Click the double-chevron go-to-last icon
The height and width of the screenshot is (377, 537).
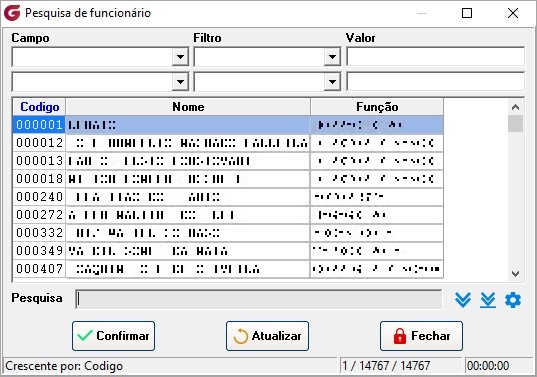click(x=488, y=300)
